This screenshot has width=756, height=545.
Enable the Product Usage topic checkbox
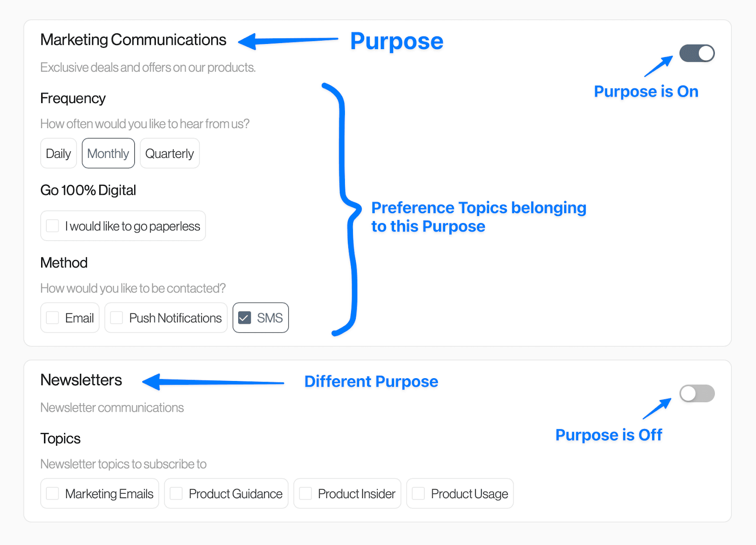click(x=418, y=493)
